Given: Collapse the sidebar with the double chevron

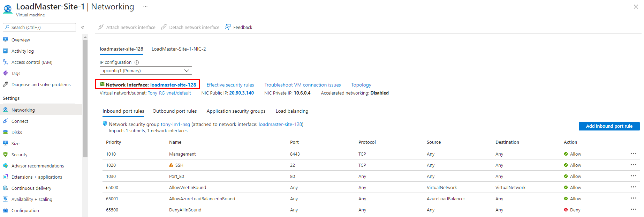Looking at the screenshot, I should click(83, 27).
